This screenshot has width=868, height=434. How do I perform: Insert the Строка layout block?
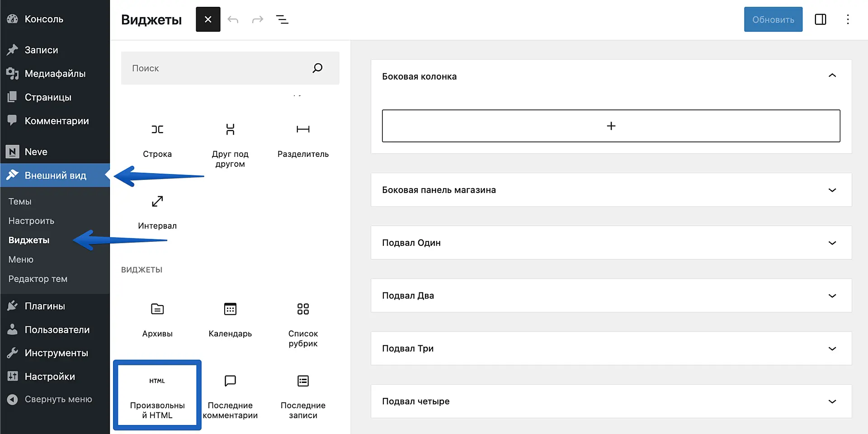[157, 140]
